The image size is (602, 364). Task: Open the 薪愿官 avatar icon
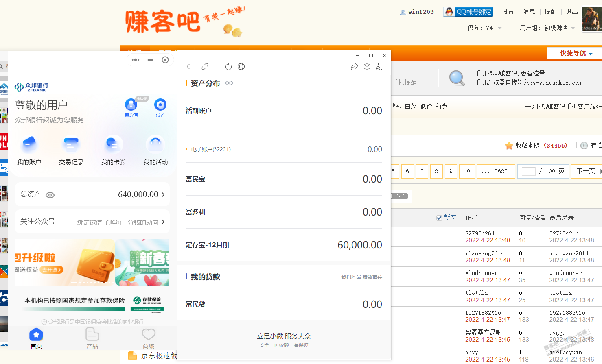click(131, 105)
